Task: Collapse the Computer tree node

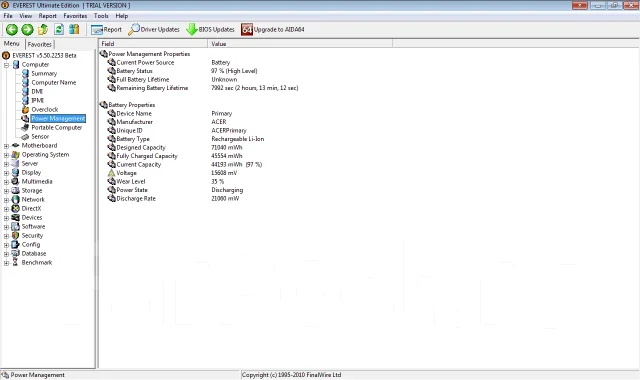Action: pos(6,65)
